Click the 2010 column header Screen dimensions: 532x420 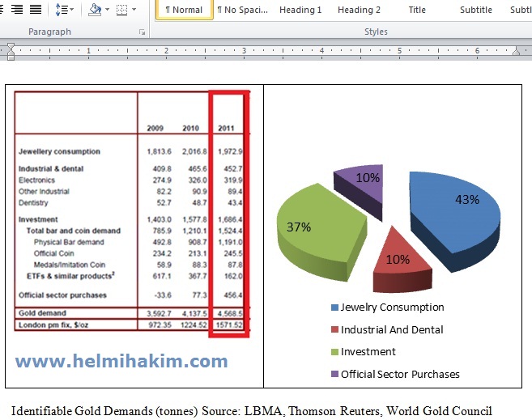click(x=190, y=128)
